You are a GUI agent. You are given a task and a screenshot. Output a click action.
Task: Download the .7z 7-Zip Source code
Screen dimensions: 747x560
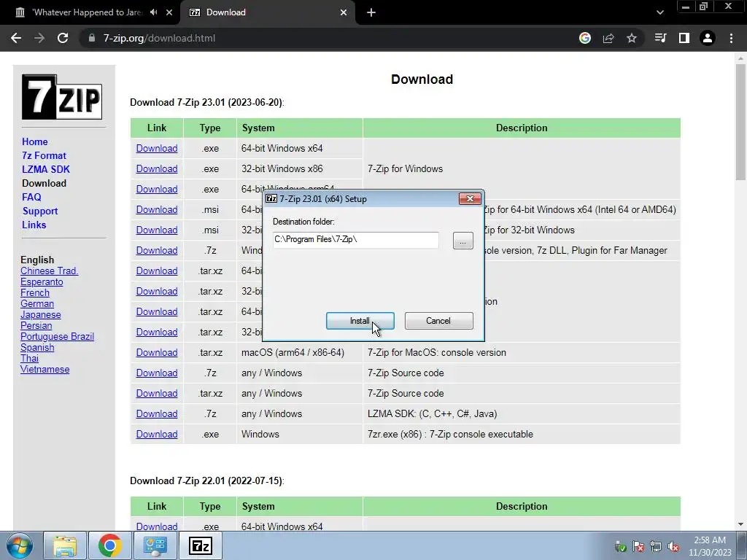pyautogui.click(x=157, y=373)
